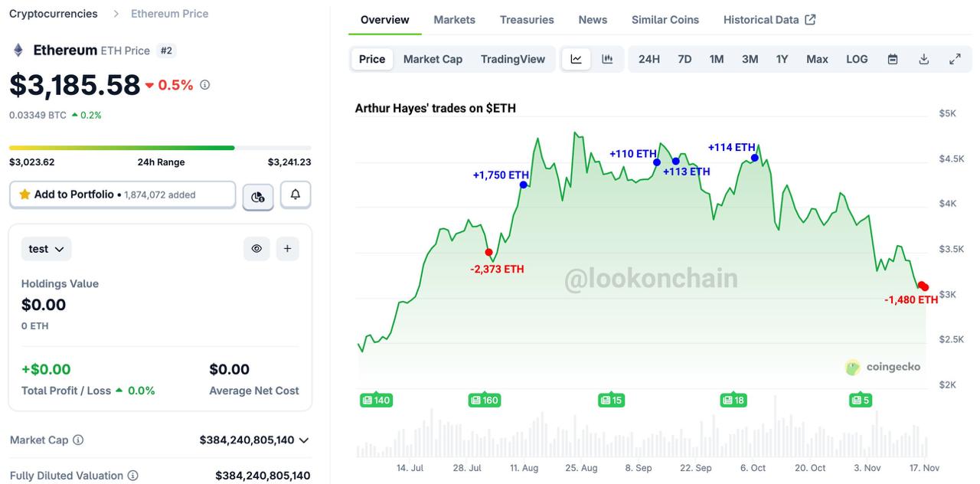The image size is (980, 484).
Task: Select the Market Cap chart mode
Action: coord(433,59)
